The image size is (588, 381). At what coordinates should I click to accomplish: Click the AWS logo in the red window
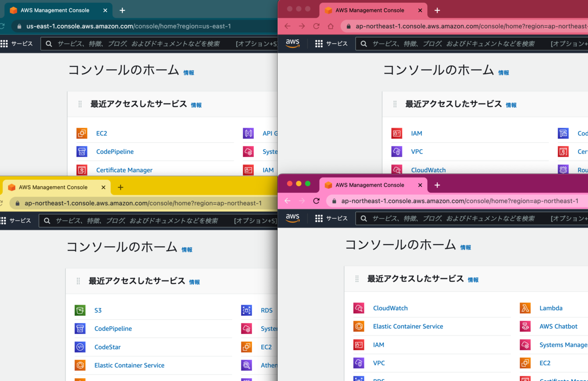coord(293,44)
